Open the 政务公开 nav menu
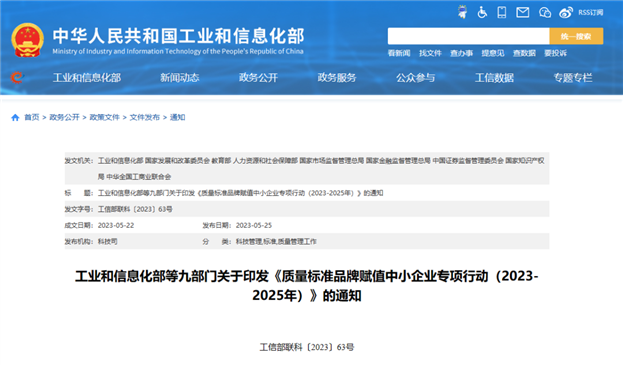623x366 pixels. 258,77
